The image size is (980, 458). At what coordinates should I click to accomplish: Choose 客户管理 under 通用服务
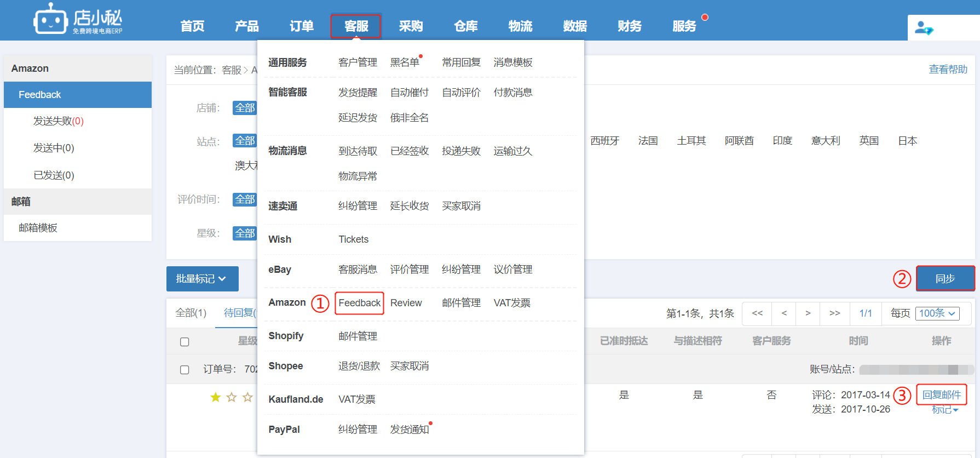coord(358,62)
